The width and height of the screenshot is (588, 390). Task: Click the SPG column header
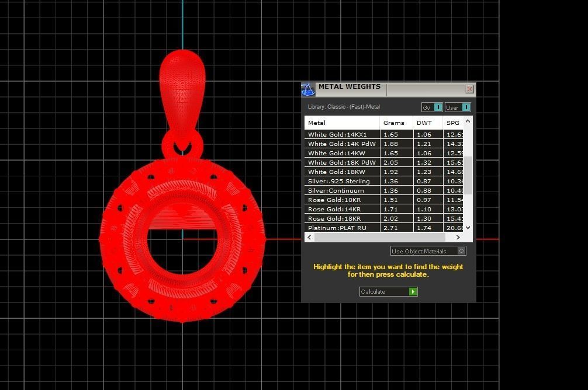coord(453,123)
